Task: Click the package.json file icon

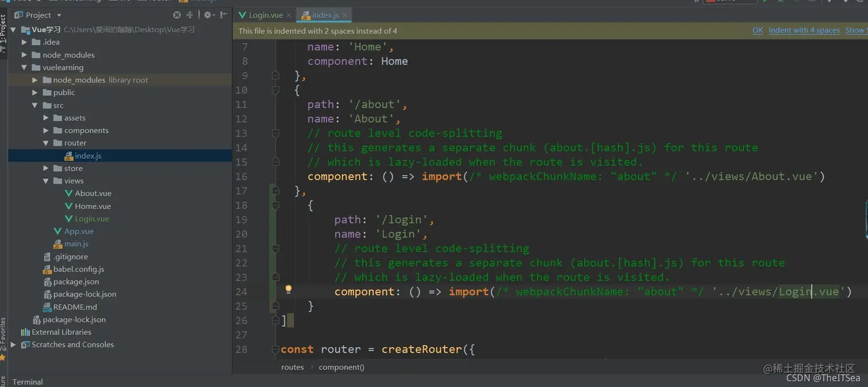Action: click(47, 282)
